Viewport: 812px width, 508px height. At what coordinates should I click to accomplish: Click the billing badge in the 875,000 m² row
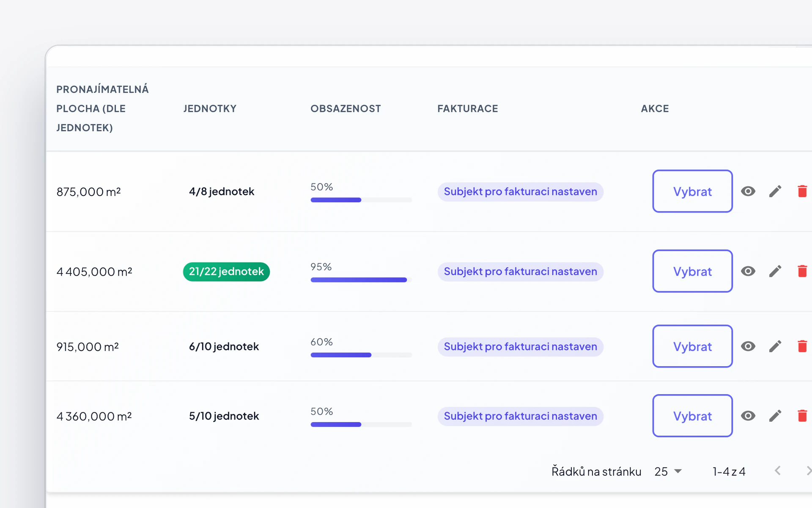click(520, 192)
